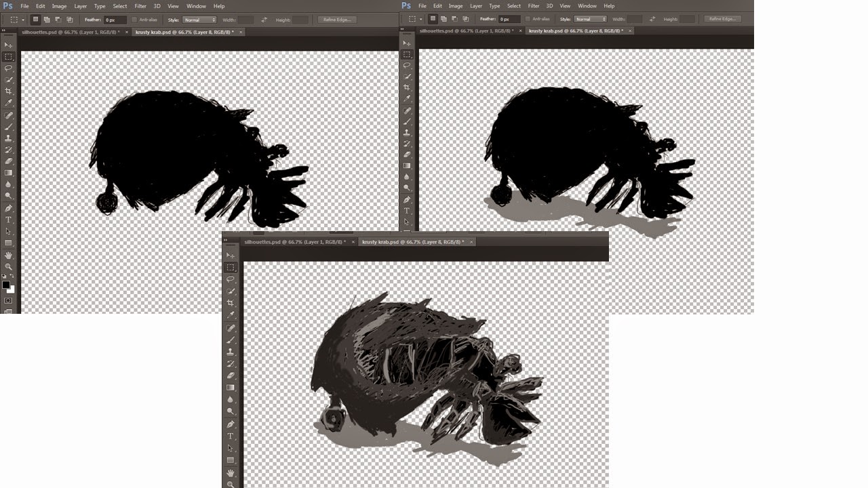This screenshot has width=868, height=488.
Task: Pick the Eyedropper tool in the left window
Action: pyautogui.click(x=9, y=103)
